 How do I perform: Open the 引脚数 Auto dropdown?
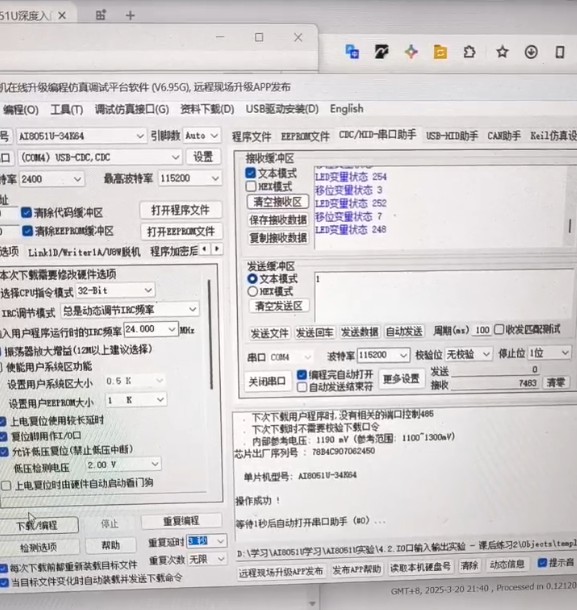click(x=201, y=136)
